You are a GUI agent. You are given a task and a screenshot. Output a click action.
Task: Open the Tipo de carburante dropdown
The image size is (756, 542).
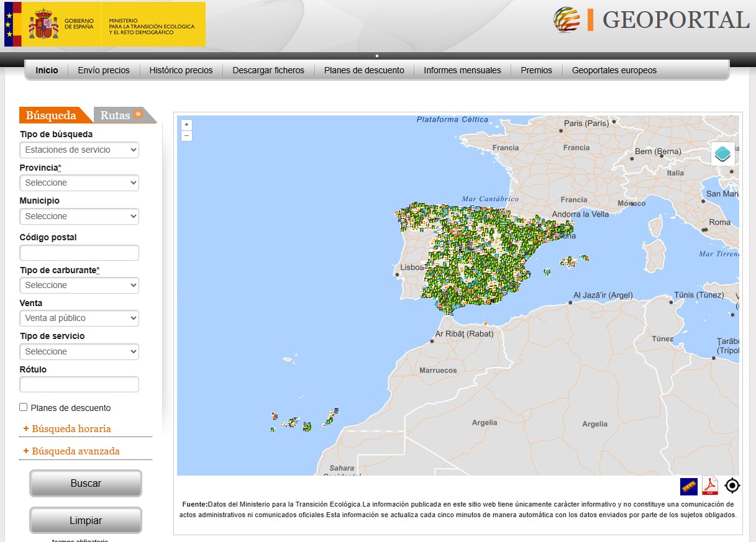point(79,285)
